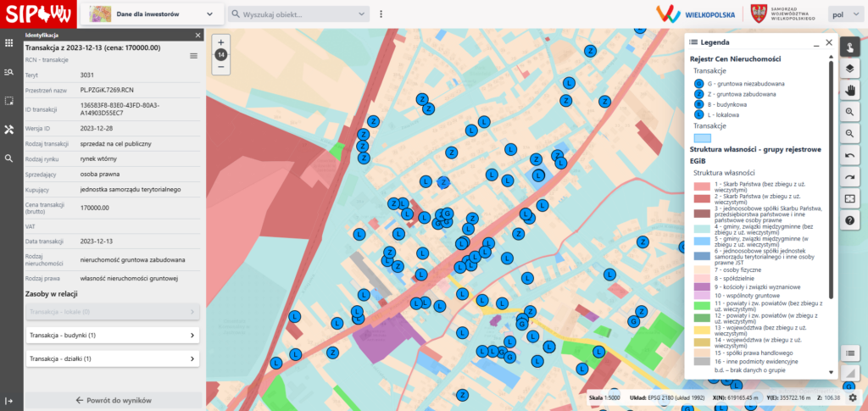Image resolution: width=868 pixels, height=411 pixels.
Task: Click the '9 - kościoły i związki wyznaniowe' swatch
Action: 703,287
